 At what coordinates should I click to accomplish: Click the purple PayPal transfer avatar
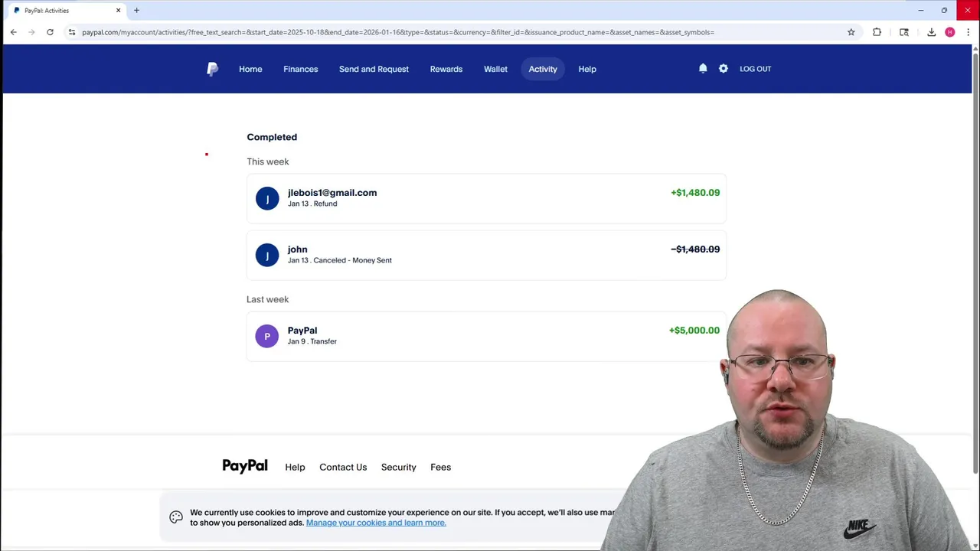point(267,336)
